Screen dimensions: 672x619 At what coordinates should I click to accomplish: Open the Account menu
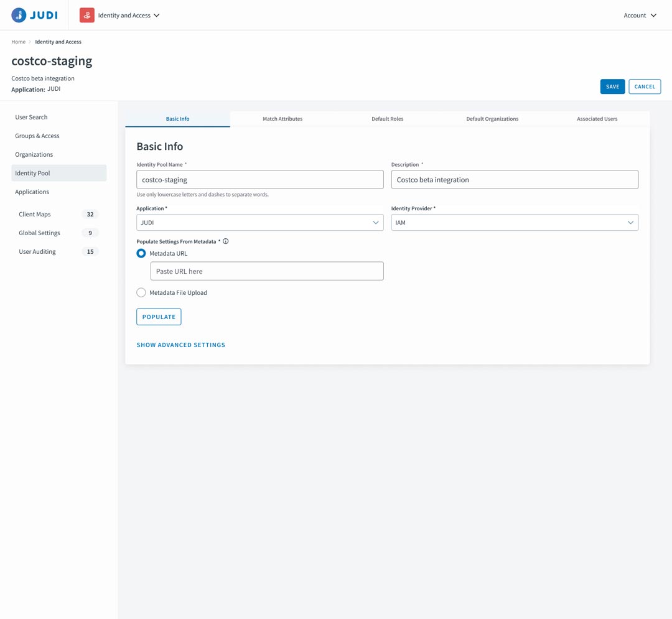point(640,16)
